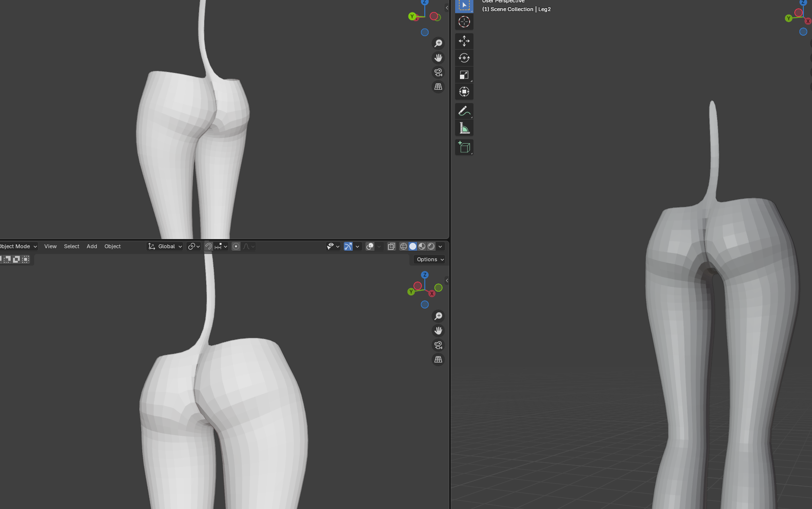Viewport: 812px width, 509px height.
Task: Open the Global transform orientation dropdown
Action: [165, 246]
